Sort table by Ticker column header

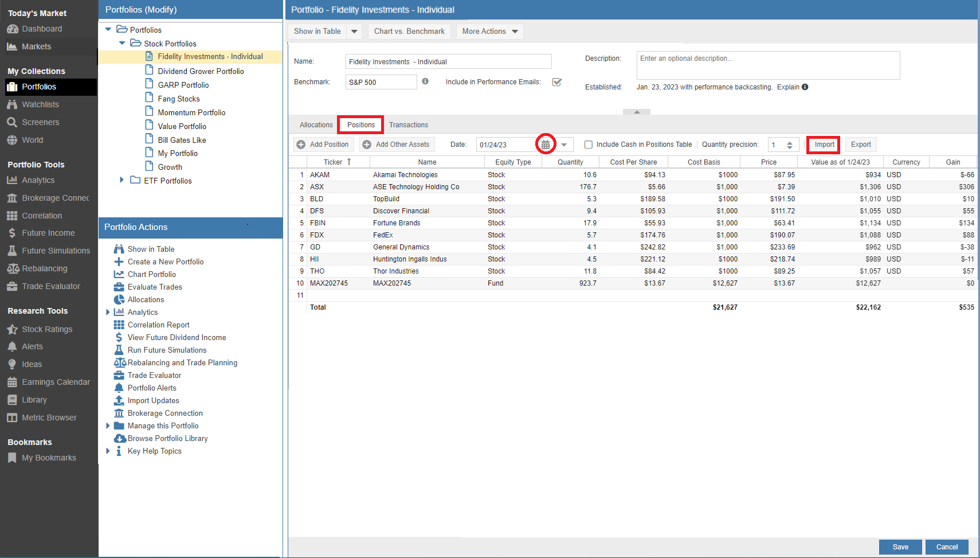point(338,162)
